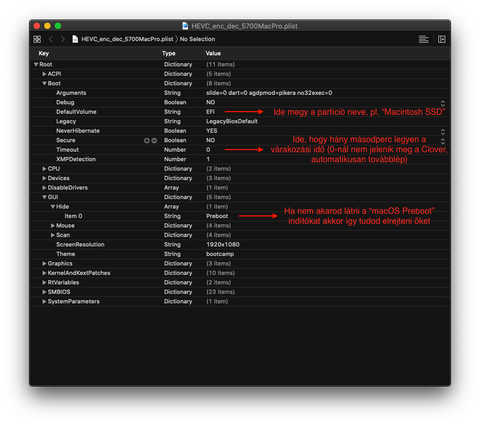Edit the LegacyBiosDefault value
Image resolution: width=480 pixels, height=425 pixels.
click(x=232, y=121)
